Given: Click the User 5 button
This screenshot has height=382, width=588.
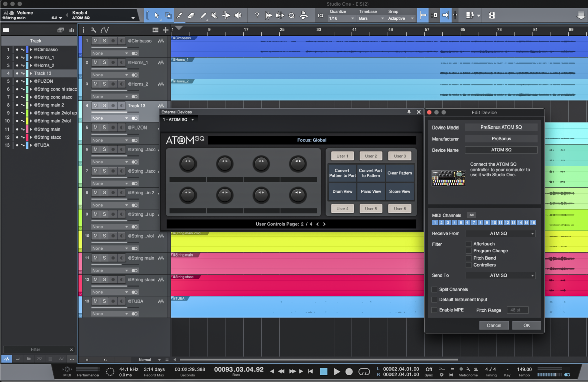Looking at the screenshot, I should 371,209.
